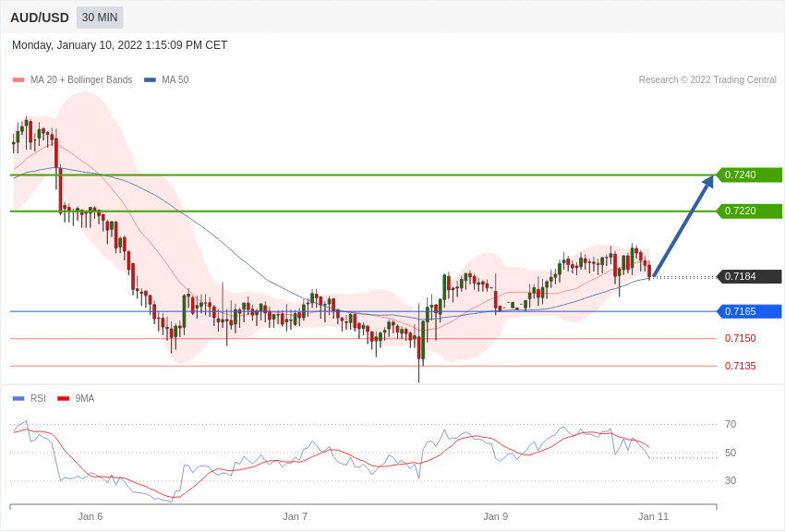Click the MA 20 + Bollinger Bands legend swatch
785x532 pixels.
[x=18, y=80]
